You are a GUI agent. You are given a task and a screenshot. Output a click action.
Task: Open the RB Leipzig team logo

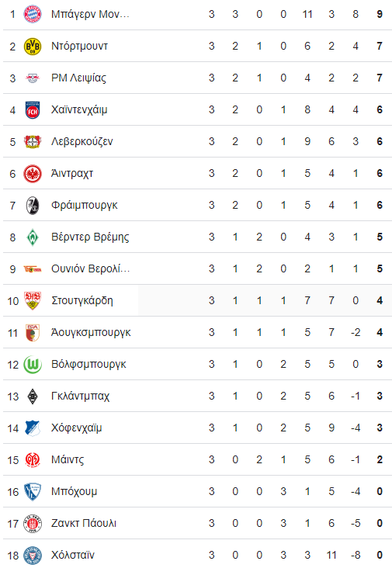pos(33,78)
